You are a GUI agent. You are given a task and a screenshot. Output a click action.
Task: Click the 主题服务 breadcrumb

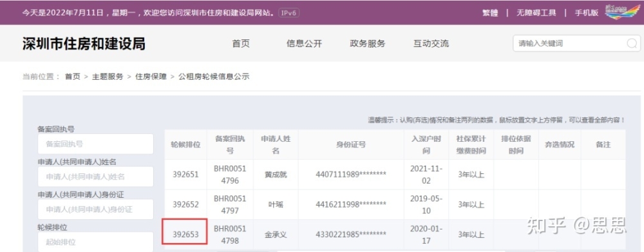point(108,77)
